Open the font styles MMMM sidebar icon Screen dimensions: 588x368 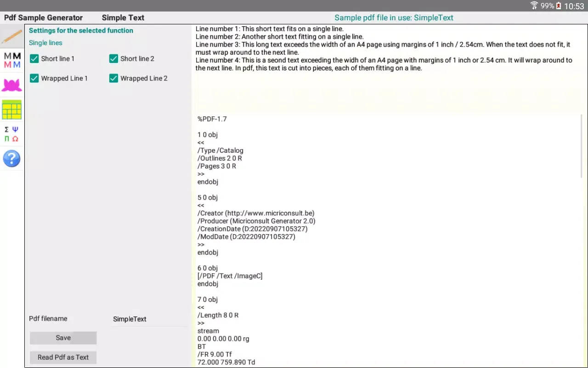(12, 60)
